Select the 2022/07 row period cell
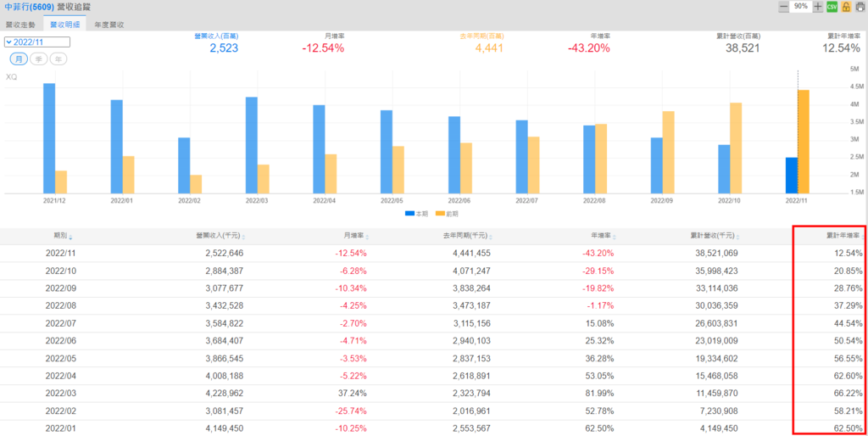868x436 pixels. click(60, 323)
